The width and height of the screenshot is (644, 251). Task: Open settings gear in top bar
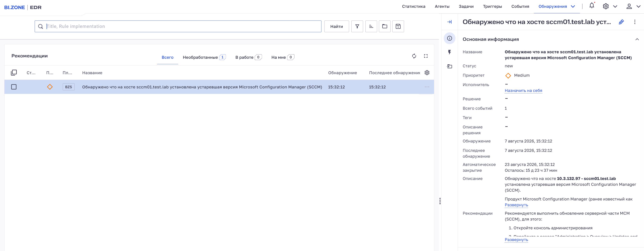click(606, 6)
